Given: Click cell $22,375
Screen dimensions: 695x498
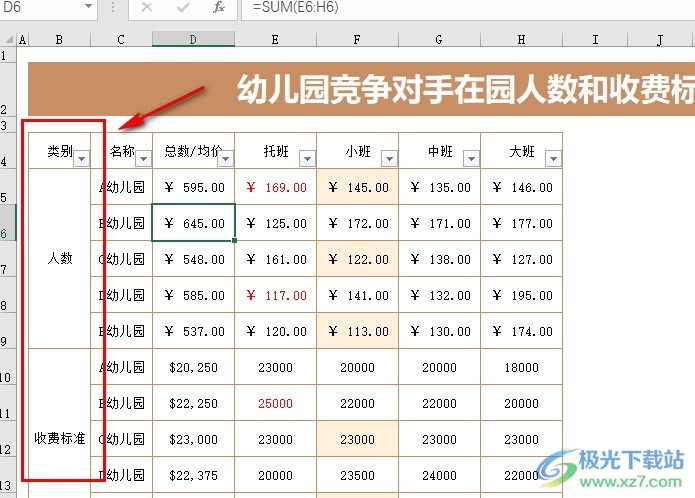Looking at the screenshot, I should 193,475.
